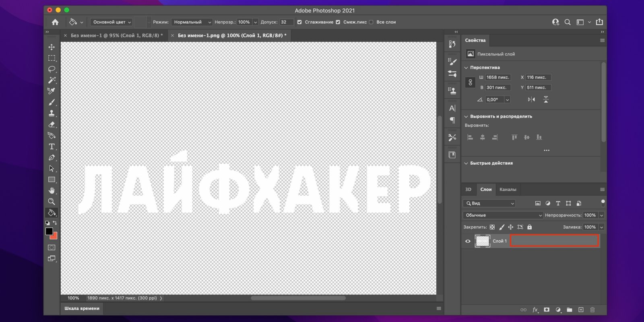Lock transparent pixels of the layer
The width and height of the screenshot is (644, 322).
pyautogui.click(x=492, y=227)
